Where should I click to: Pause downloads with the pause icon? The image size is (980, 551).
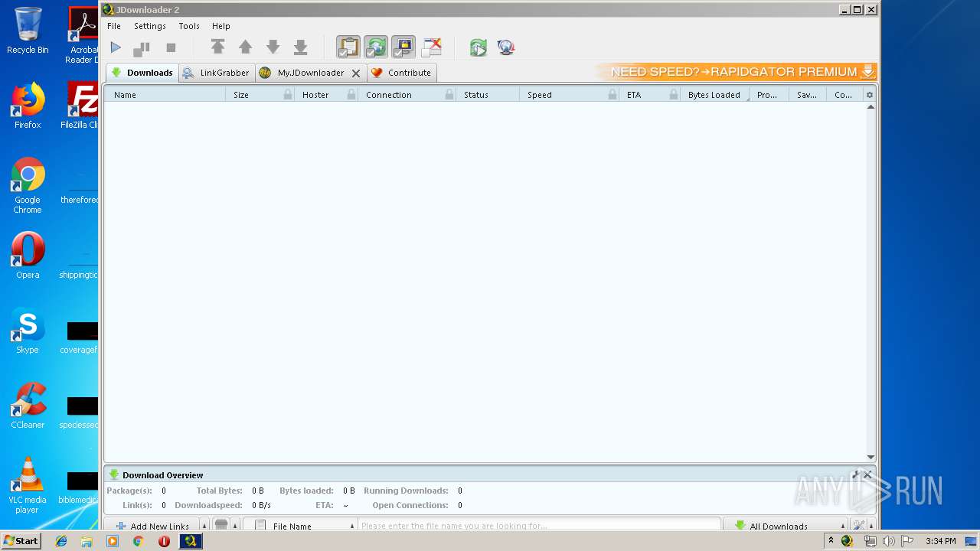142,47
